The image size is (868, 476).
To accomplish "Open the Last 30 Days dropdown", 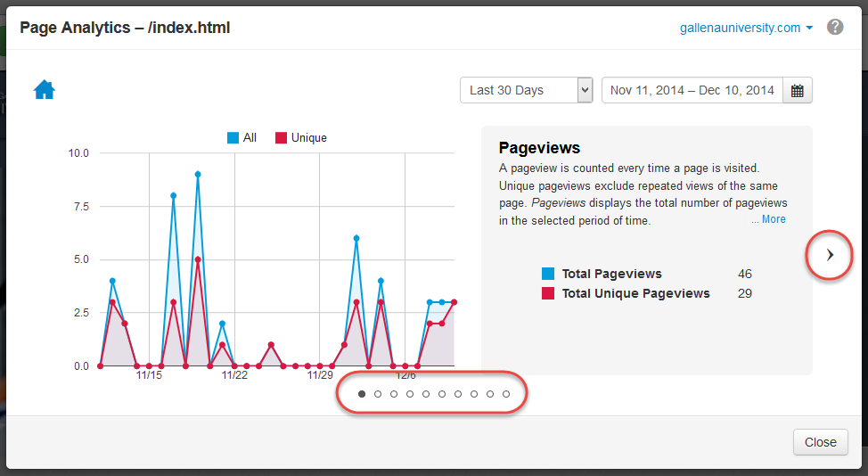I will pos(527,90).
